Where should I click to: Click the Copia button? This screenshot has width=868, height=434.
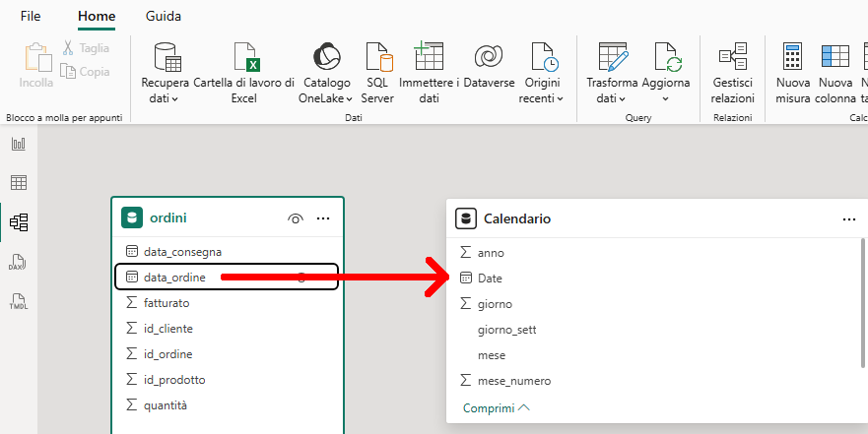point(85,71)
